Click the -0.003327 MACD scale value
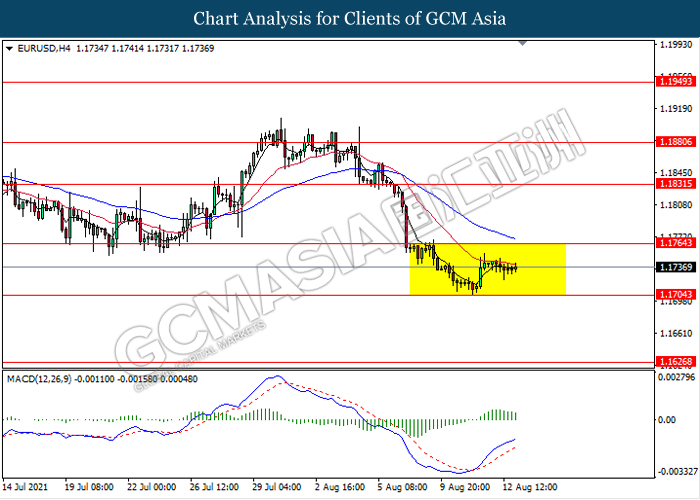This screenshot has height=500, width=700. 678,472
